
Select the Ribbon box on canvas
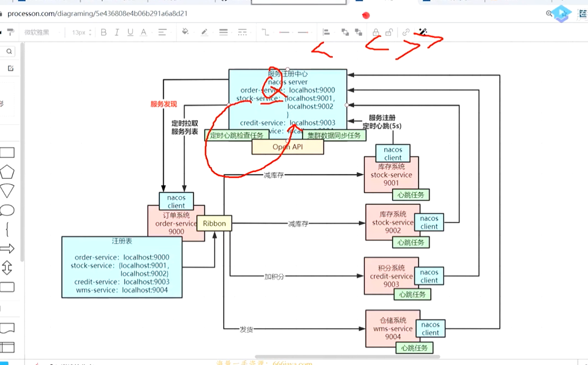[x=214, y=223]
